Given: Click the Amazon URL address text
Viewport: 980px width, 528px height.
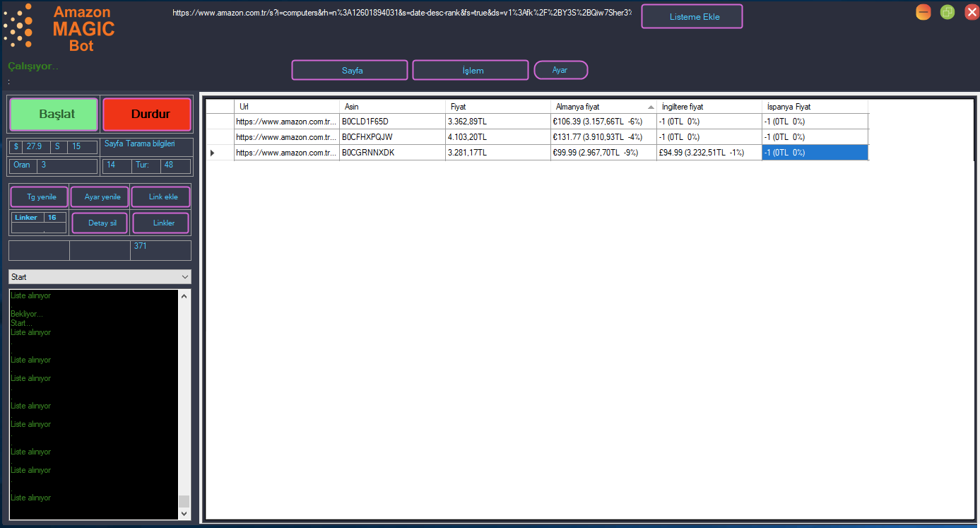Looking at the screenshot, I should tap(402, 13).
